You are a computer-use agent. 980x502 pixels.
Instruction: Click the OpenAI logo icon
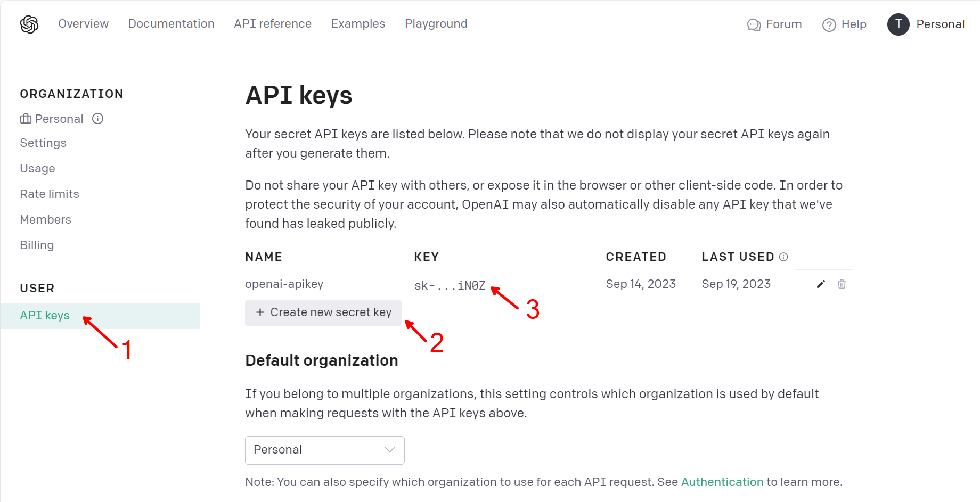[29, 24]
